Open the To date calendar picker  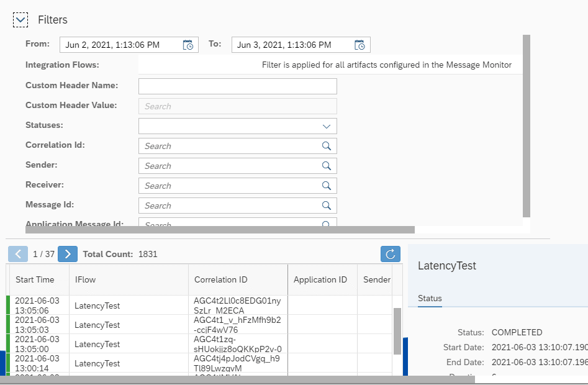click(x=360, y=45)
